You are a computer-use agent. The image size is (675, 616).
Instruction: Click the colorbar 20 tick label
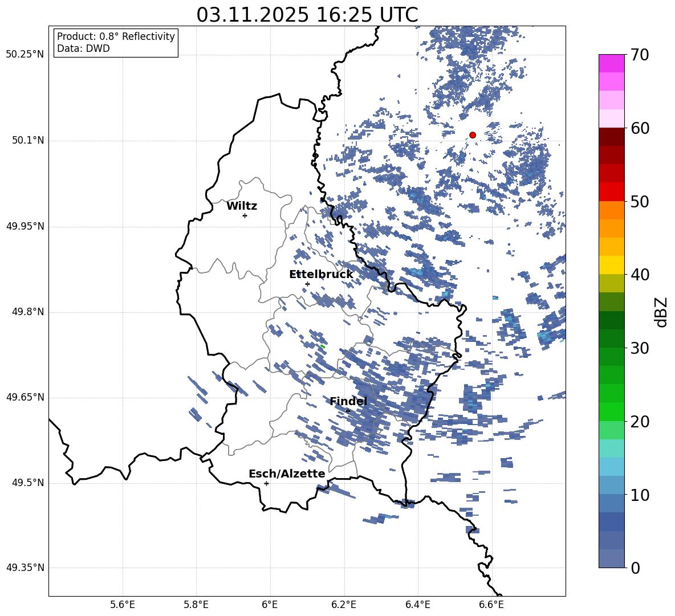(640, 422)
